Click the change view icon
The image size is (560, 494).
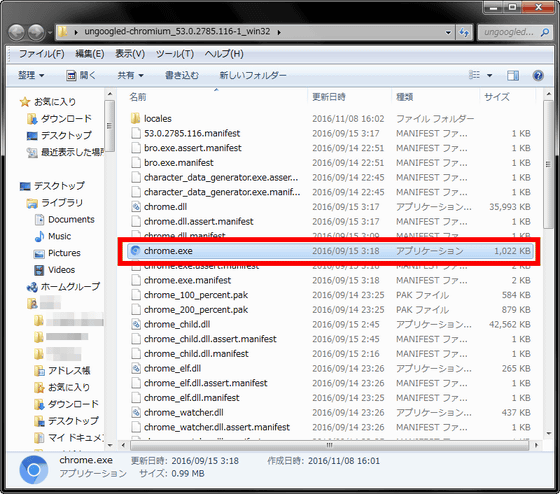coord(474,75)
